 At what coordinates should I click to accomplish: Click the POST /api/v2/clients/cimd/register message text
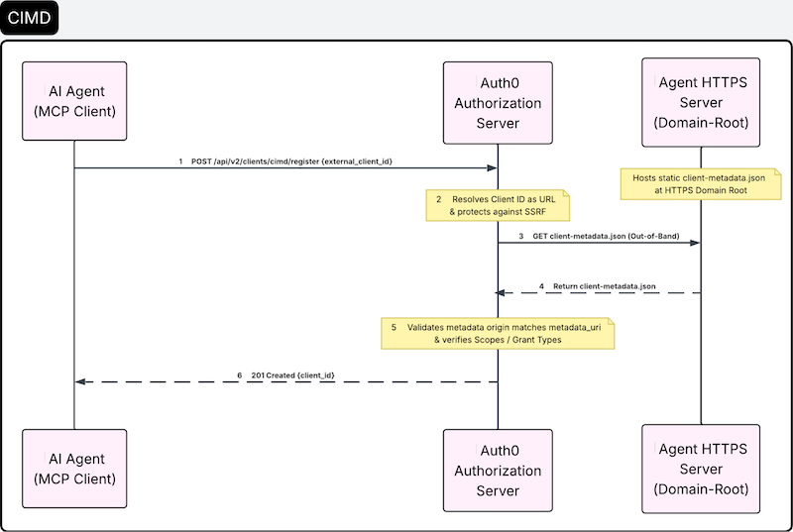tap(291, 161)
